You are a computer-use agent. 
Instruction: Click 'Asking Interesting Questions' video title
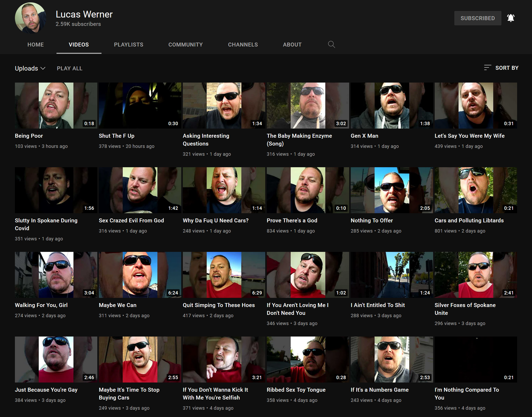206,140
